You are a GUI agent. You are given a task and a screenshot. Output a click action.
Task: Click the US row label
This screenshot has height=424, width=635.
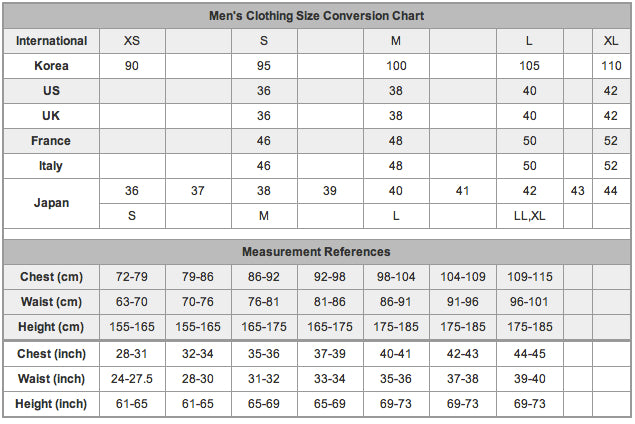51,91
